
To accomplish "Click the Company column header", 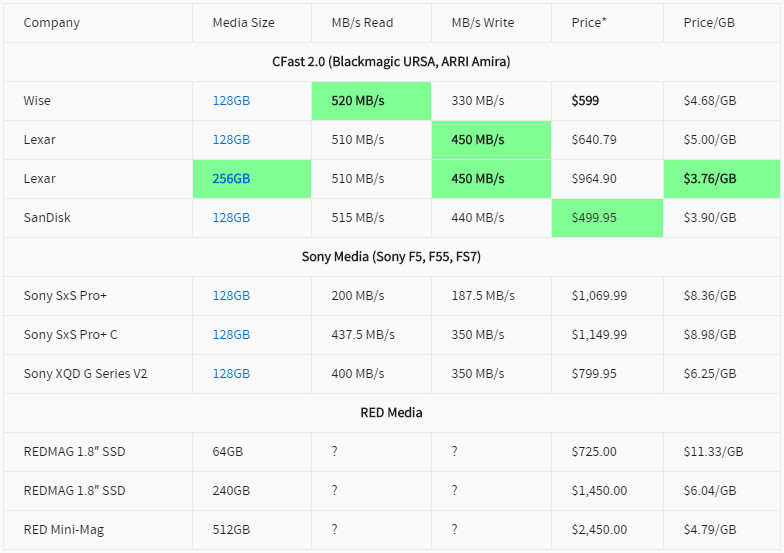I will pos(52,23).
